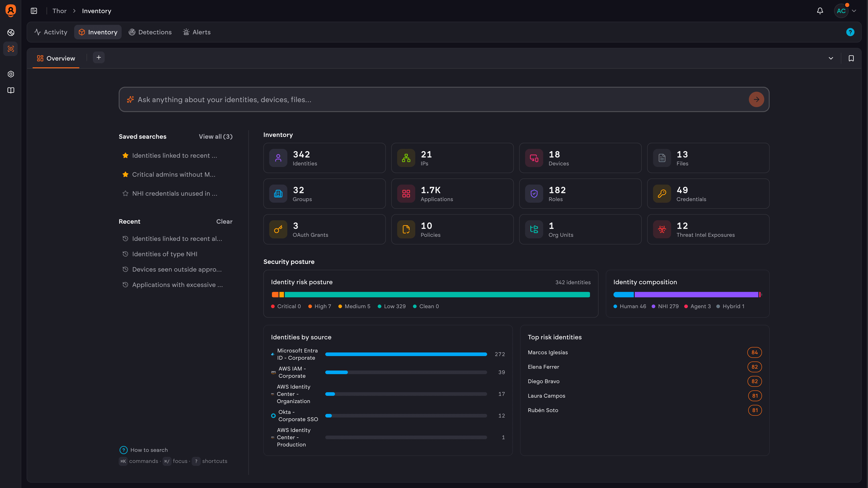Click the IPs network icon

pyautogui.click(x=406, y=158)
